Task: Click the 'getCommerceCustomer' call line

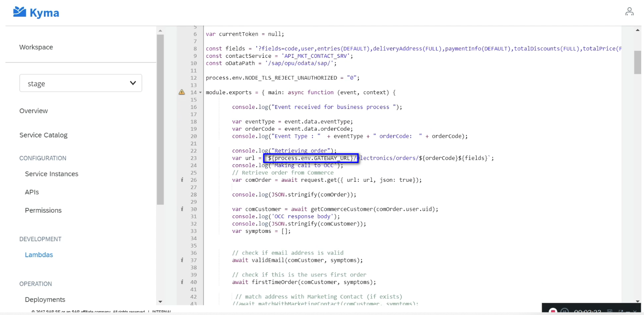Action: click(x=335, y=209)
